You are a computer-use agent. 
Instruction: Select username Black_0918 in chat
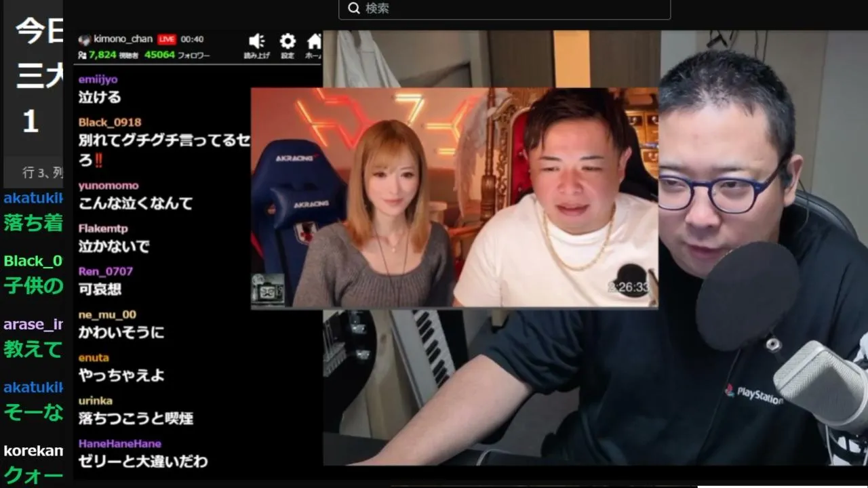click(110, 122)
